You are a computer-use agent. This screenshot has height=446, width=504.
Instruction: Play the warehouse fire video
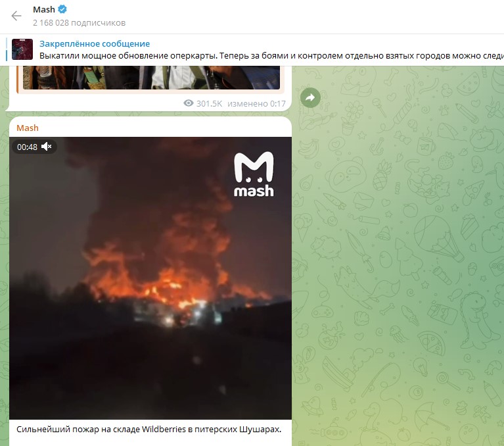[150, 278]
